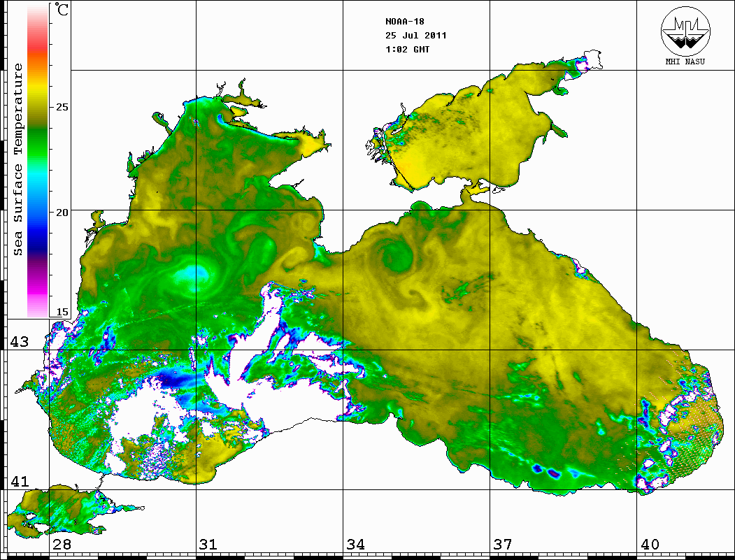Viewport: 735px width, 560px height.
Task: Click the '°C' unit label
Action: [x=61, y=9]
